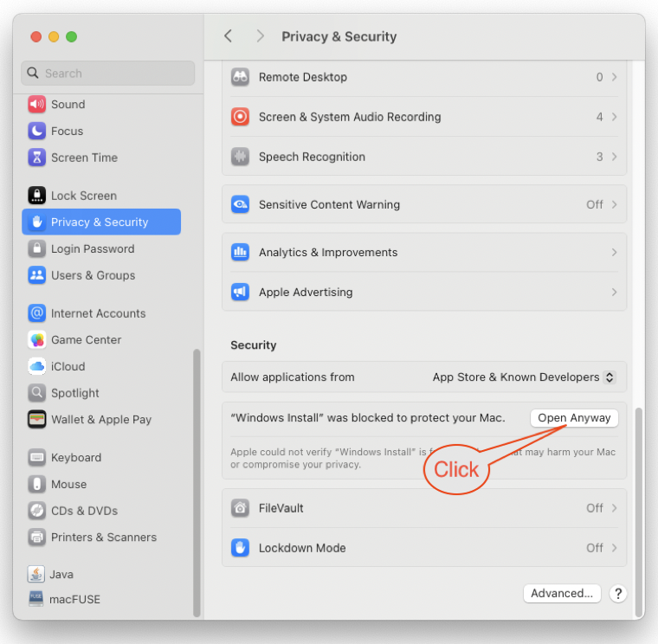Open Focus settings icon
The width and height of the screenshot is (658, 644).
37,131
